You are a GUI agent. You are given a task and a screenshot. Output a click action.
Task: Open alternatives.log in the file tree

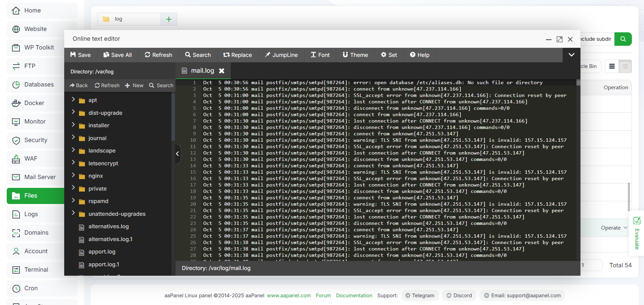click(x=109, y=227)
